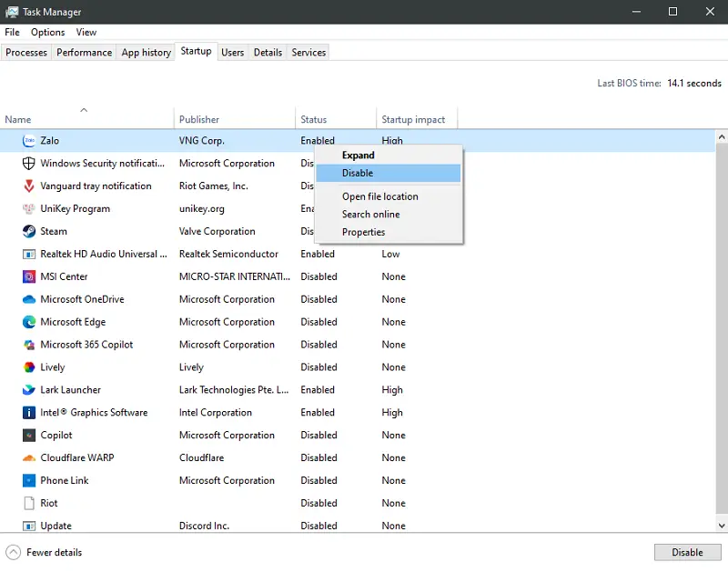Sort by Startup impact column header
Image resolution: width=728 pixels, height=572 pixels.
[413, 119]
